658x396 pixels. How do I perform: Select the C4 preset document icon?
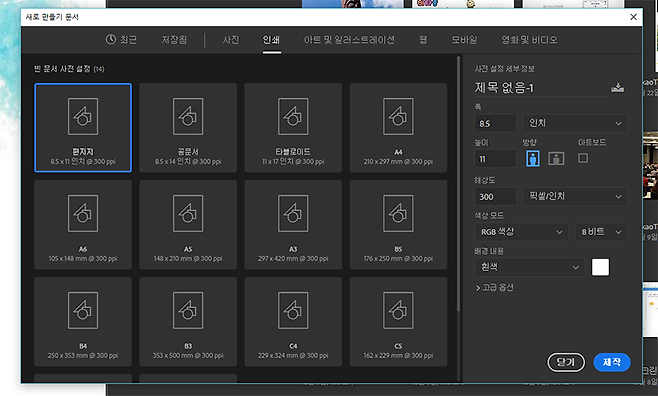pos(293,310)
